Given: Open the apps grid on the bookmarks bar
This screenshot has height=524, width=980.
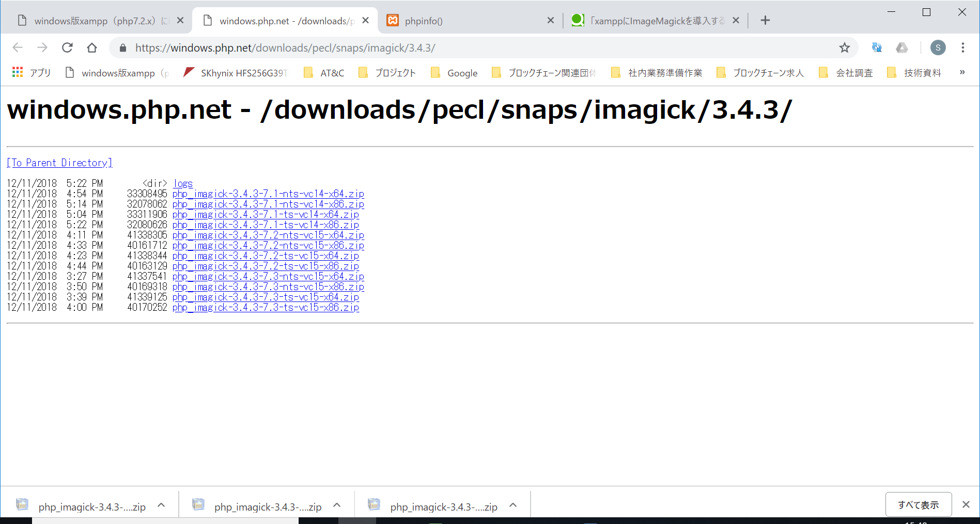Looking at the screenshot, I should (x=17, y=72).
